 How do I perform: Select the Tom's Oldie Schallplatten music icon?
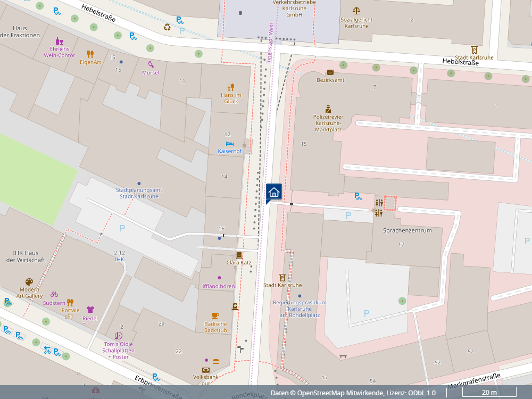coord(118,336)
